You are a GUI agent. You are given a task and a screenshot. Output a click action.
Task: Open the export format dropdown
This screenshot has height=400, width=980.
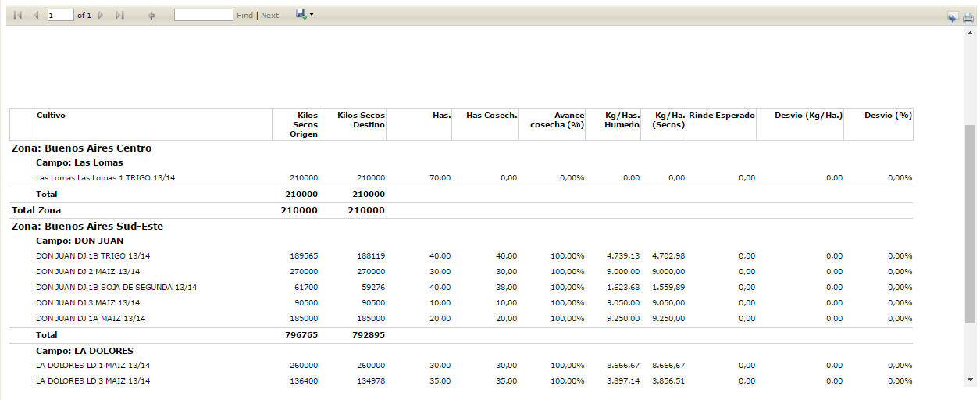(x=305, y=15)
